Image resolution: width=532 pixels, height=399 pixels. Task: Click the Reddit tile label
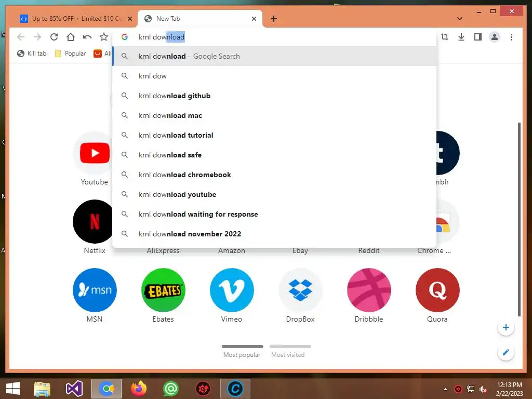point(369,251)
